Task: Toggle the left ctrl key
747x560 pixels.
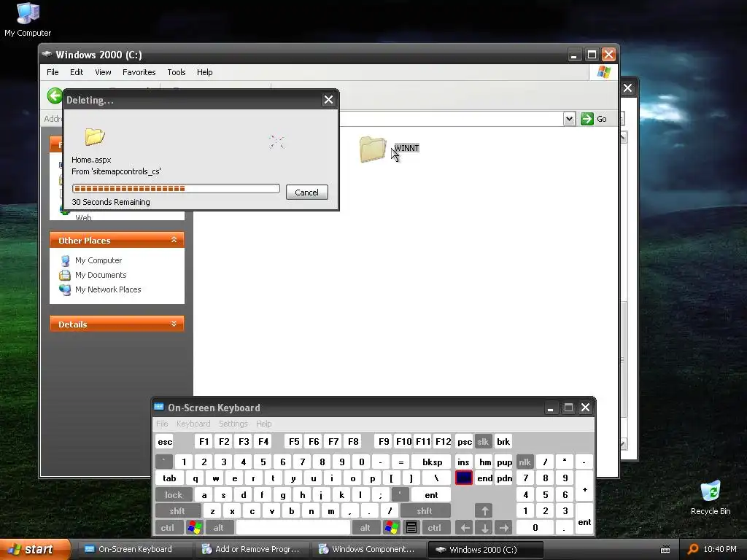Action: (168, 528)
